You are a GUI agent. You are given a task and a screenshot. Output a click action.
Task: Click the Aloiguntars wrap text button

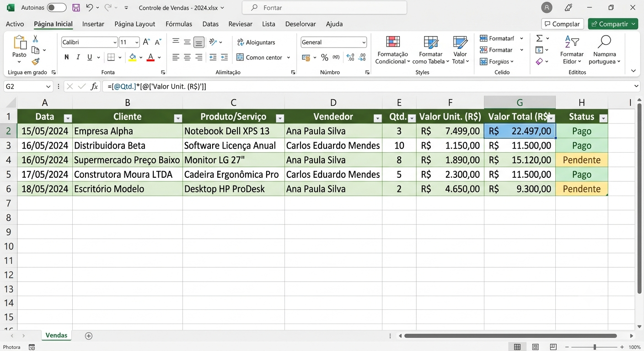(x=256, y=42)
